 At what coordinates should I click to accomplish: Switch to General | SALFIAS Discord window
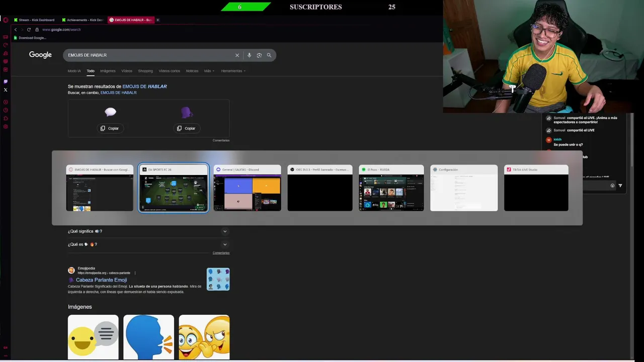(x=248, y=188)
